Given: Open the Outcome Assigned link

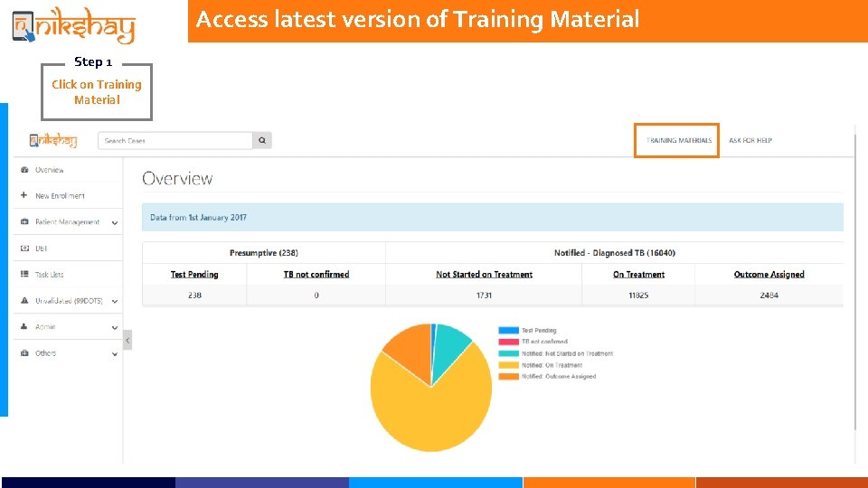Looking at the screenshot, I should [769, 275].
